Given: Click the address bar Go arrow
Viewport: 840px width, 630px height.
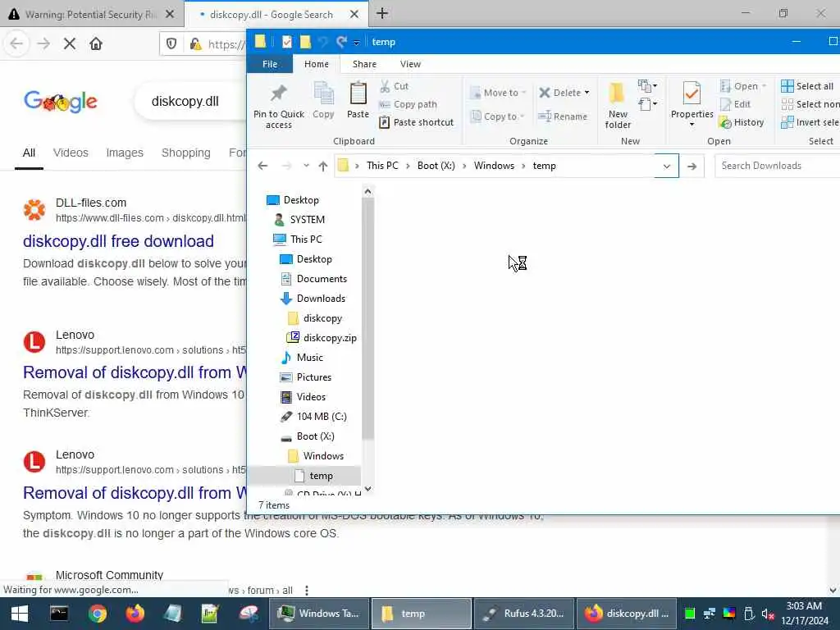Looking at the screenshot, I should pos(692,166).
